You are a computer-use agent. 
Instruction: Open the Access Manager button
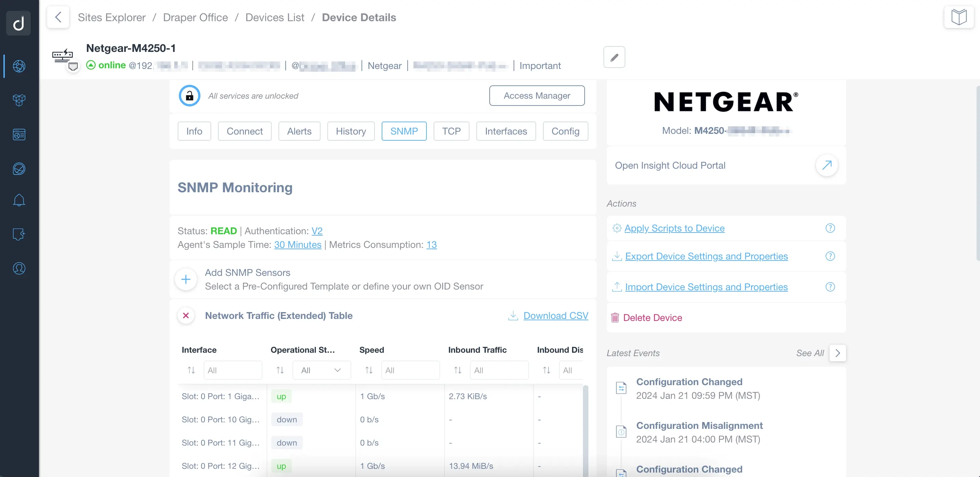[537, 96]
